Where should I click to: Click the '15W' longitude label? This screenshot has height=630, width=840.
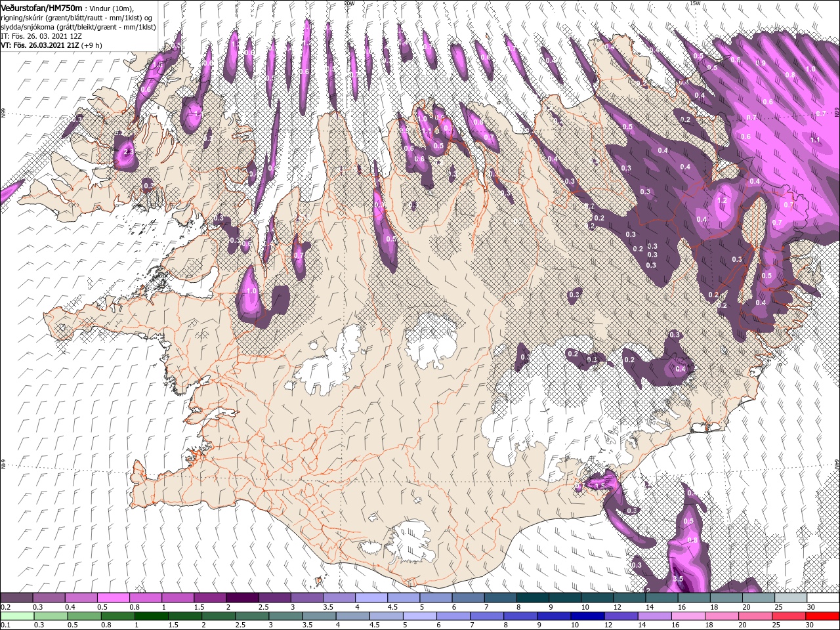coord(695,3)
